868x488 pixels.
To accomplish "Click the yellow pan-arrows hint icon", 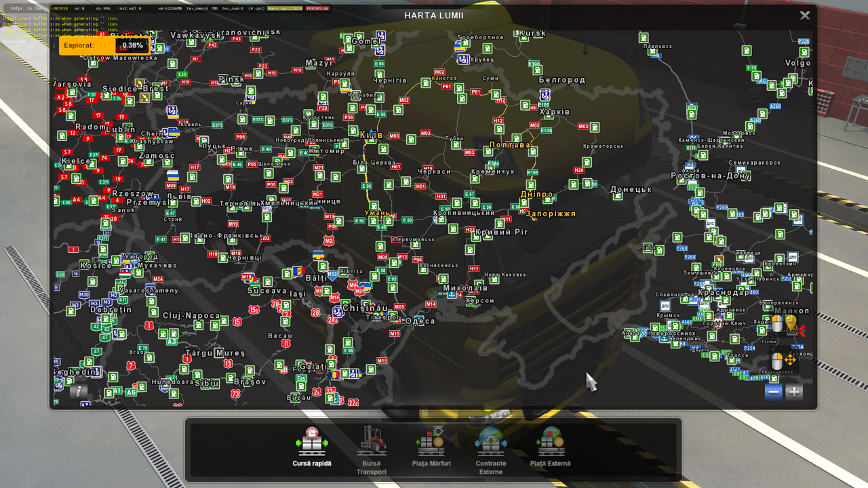I will (x=790, y=360).
